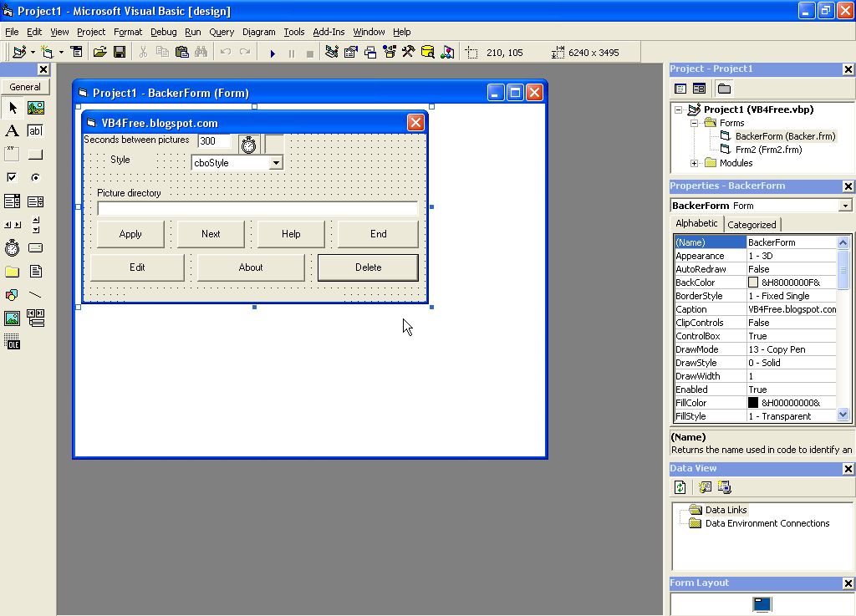Click the Object Browser toolbar icon

point(390,52)
